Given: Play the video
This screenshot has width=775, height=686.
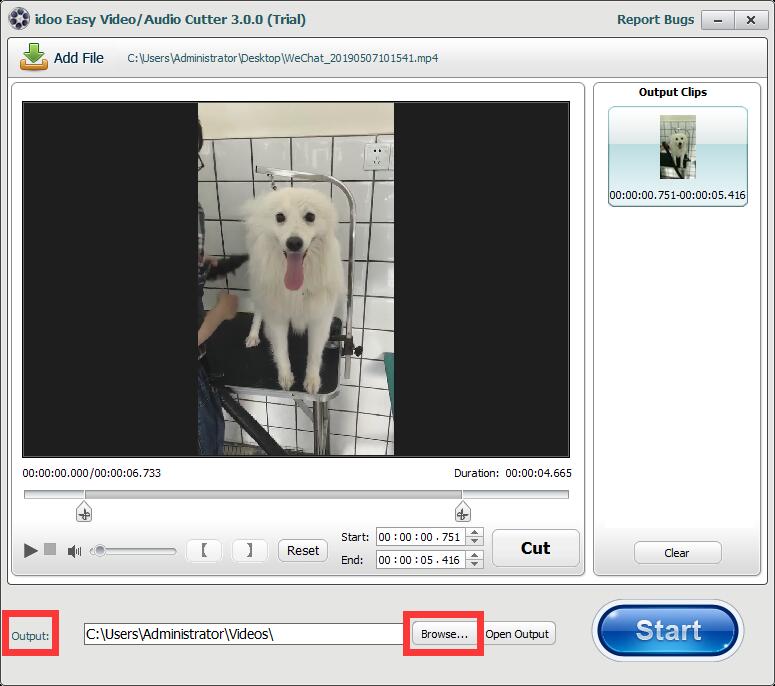Looking at the screenshot, I should (31, 550).
